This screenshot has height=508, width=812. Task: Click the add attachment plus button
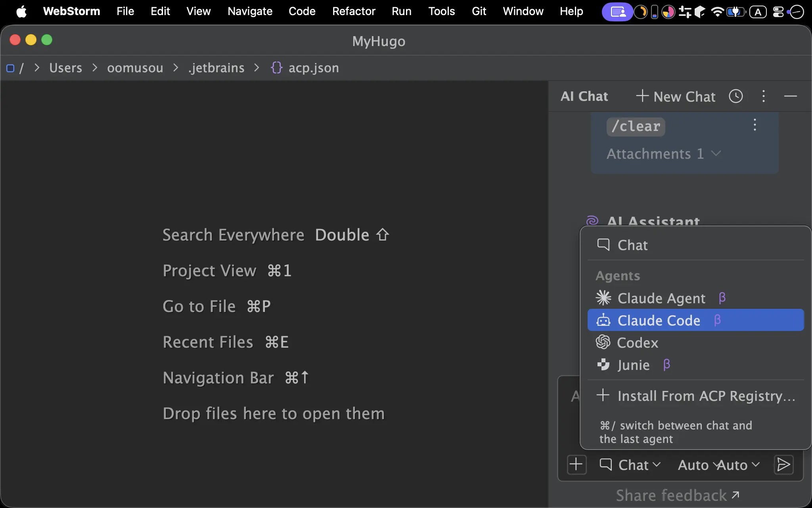[576, 465]
